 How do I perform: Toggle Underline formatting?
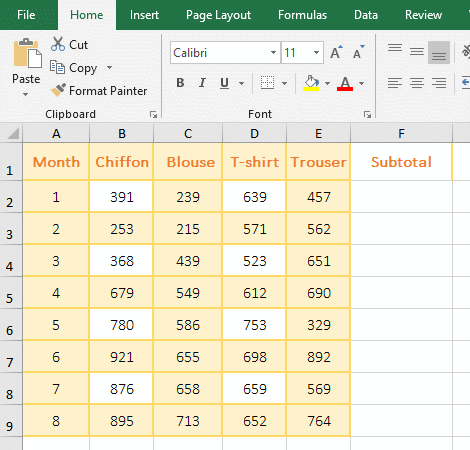click(224, 83)
